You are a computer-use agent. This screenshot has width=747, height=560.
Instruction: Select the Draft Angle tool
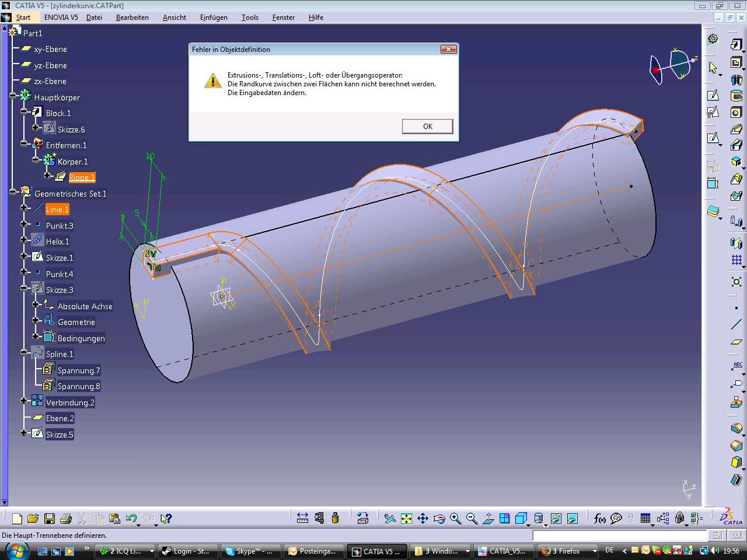(736, 463)
